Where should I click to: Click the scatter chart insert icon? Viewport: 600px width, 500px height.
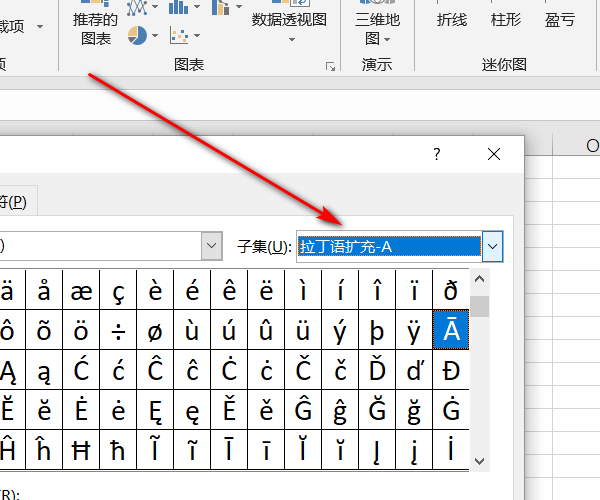[x=180, y=36]
